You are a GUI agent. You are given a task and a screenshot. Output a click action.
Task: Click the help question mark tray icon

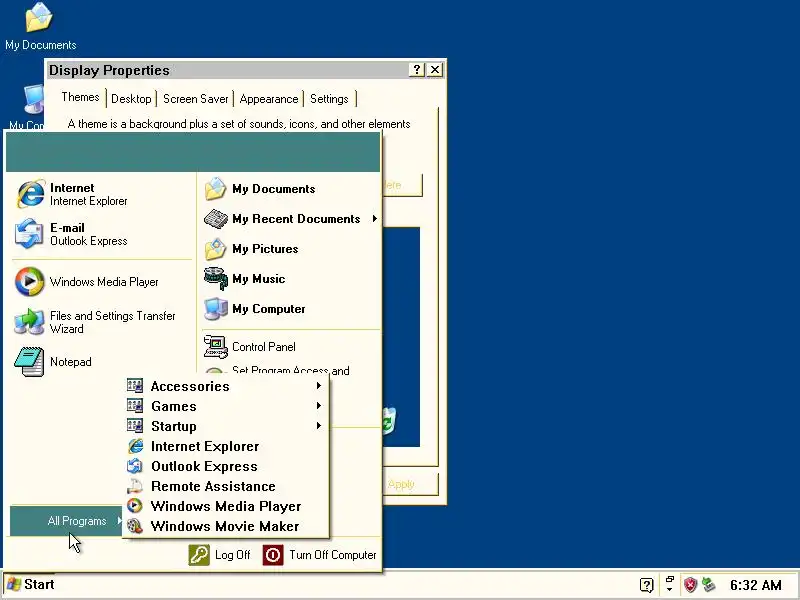[x=646, y=585]
